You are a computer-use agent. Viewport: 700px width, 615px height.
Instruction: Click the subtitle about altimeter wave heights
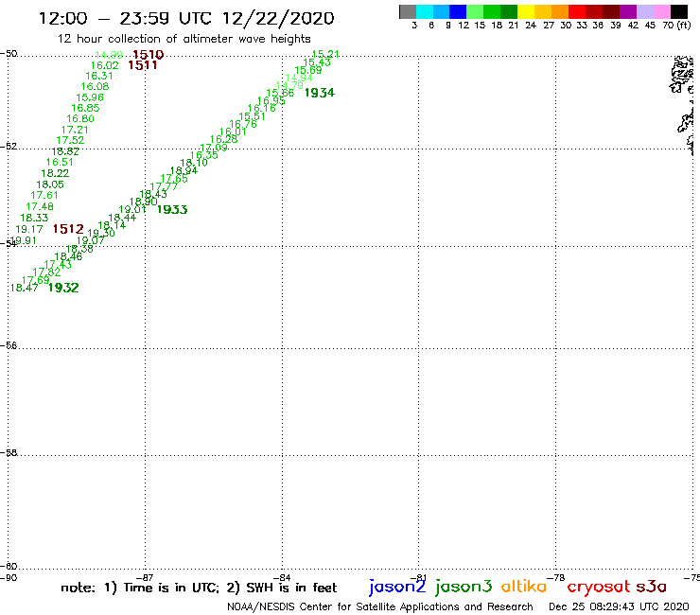(184, 39)
